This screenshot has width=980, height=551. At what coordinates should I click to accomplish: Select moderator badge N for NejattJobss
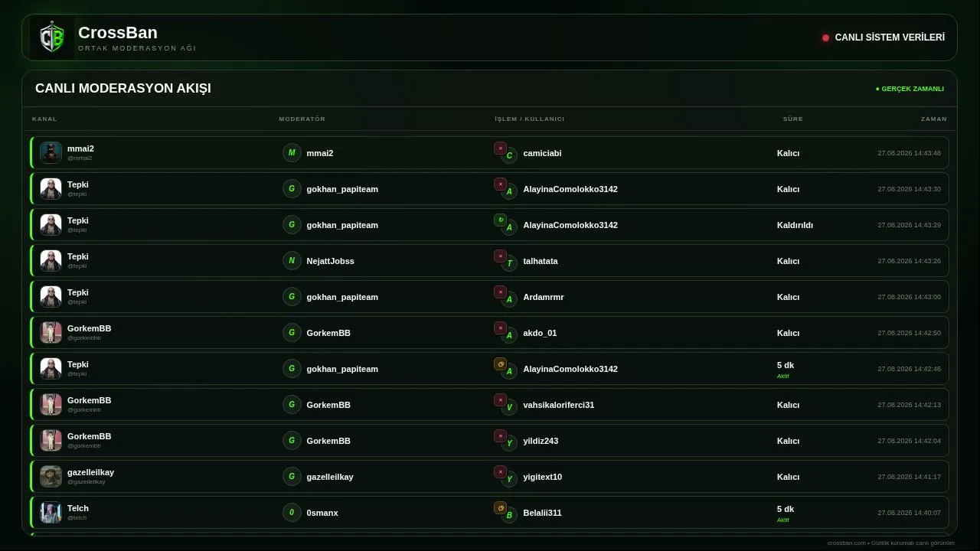[x=292, y=260]
